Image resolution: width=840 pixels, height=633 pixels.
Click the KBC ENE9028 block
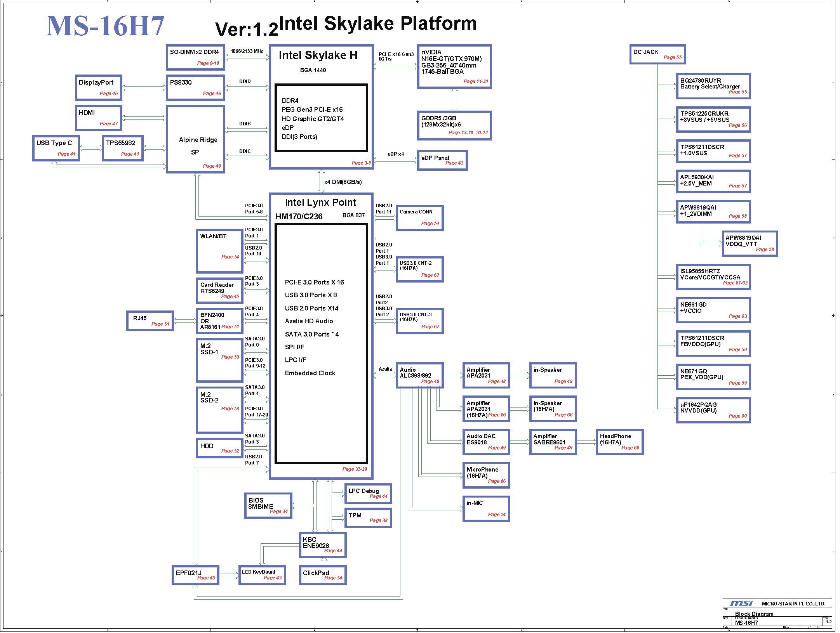click(323, 545)
